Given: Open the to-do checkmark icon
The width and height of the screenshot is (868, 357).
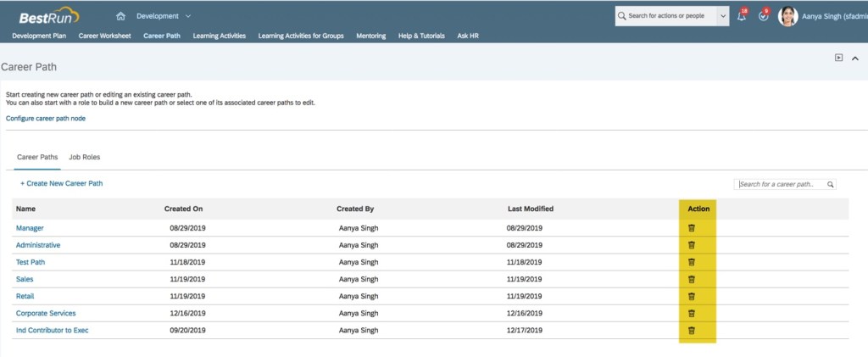Looking at the screenshot, I should 763,16.
